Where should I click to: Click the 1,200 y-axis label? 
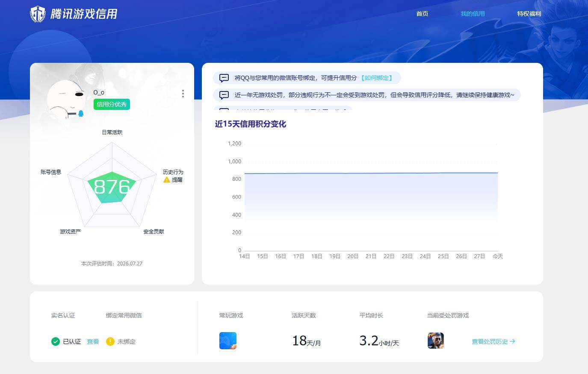click(234, 144)
